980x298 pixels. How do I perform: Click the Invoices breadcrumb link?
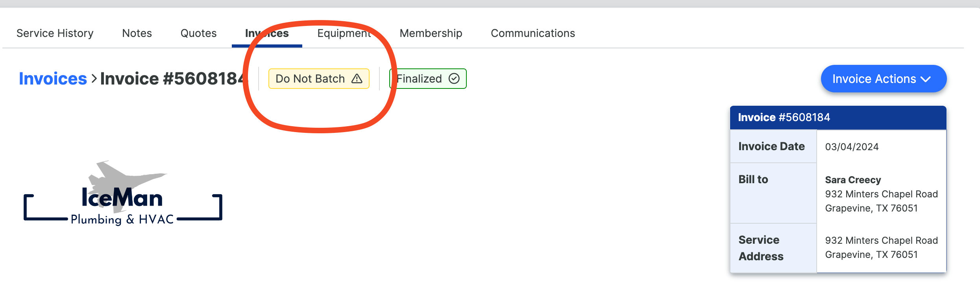pyautogui.click(x=53, y=79)
